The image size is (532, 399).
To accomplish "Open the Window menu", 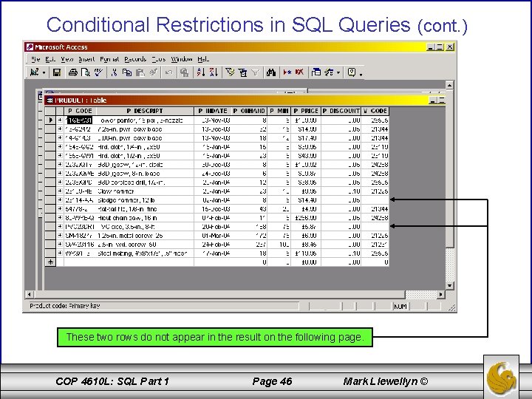I will click(x=182, y=59).
